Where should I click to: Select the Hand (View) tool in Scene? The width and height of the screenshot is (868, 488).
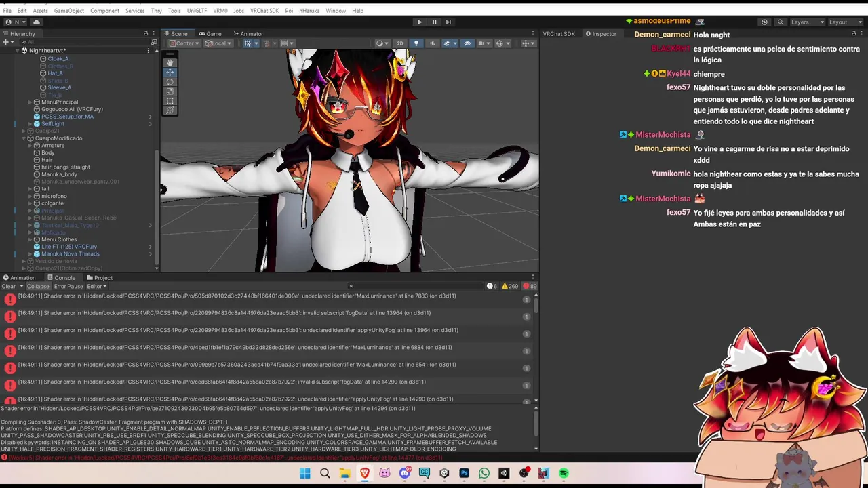[170, 62]
